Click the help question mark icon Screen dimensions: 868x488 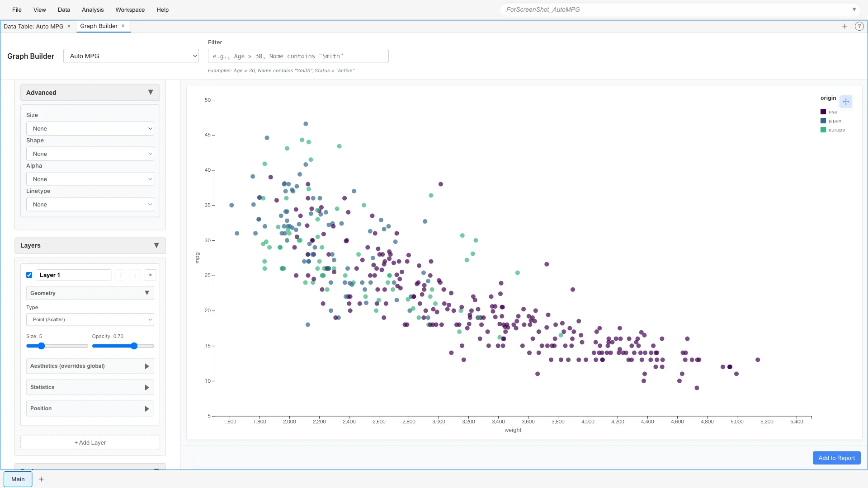click(859, 26)
